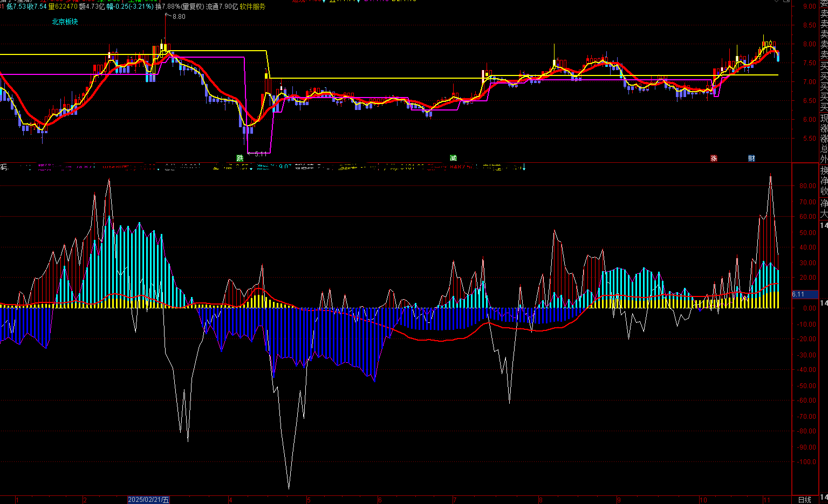Click the 80.00 indicator axis label
The height and width of the screenshot is (504, 828).
point(808,186)
